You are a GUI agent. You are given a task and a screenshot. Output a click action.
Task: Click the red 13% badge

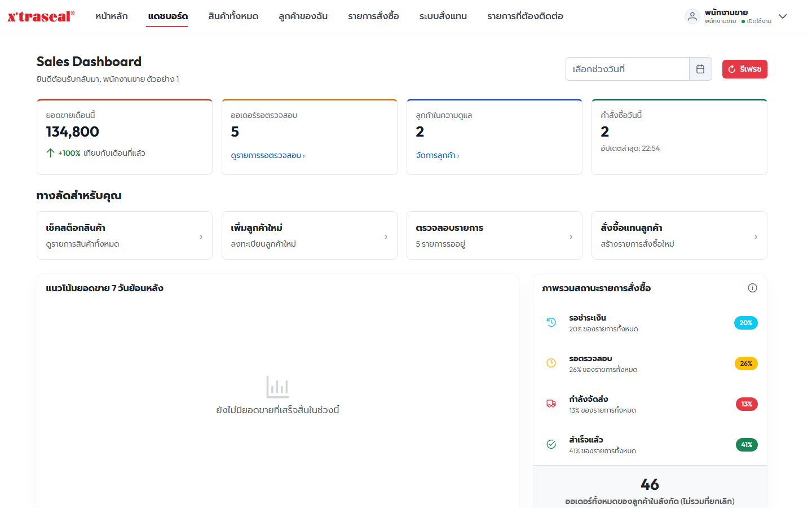(x=747, y=404)
